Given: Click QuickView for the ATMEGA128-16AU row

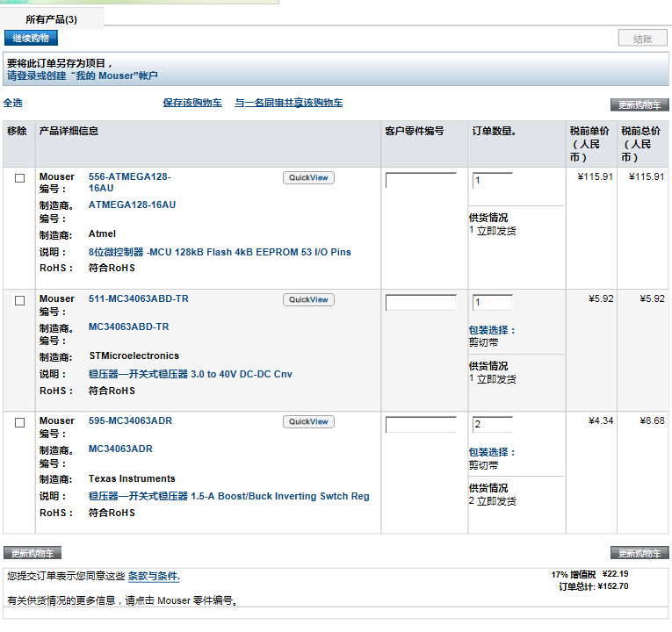Looking at the screenshot, I should [x=308, y=177].
